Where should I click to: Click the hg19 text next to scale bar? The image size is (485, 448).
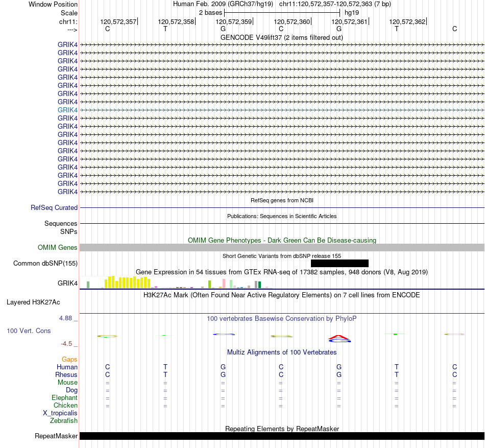[x=352, y=13]
